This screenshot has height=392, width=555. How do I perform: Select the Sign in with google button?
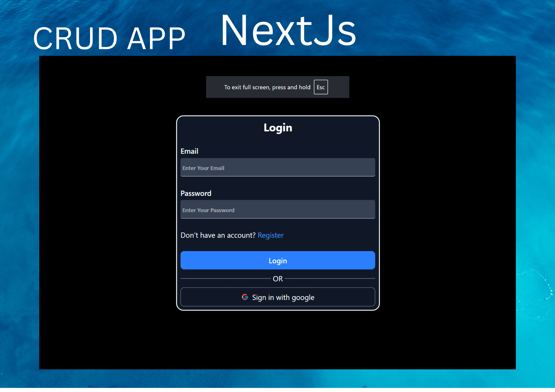[277, 297]
